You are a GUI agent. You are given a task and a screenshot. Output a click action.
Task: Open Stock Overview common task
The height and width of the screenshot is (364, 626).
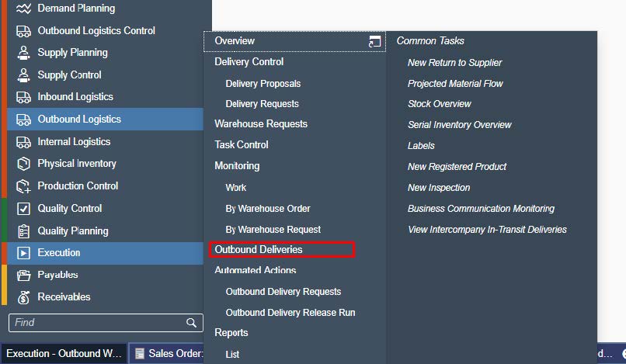440,104
